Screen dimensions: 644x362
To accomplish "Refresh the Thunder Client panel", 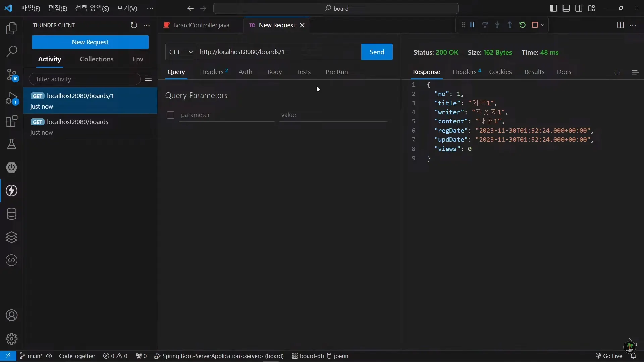I will click(133, 25).
